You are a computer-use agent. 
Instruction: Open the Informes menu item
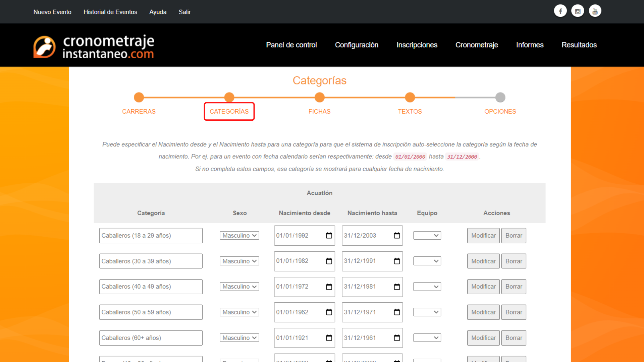point(530,45)
